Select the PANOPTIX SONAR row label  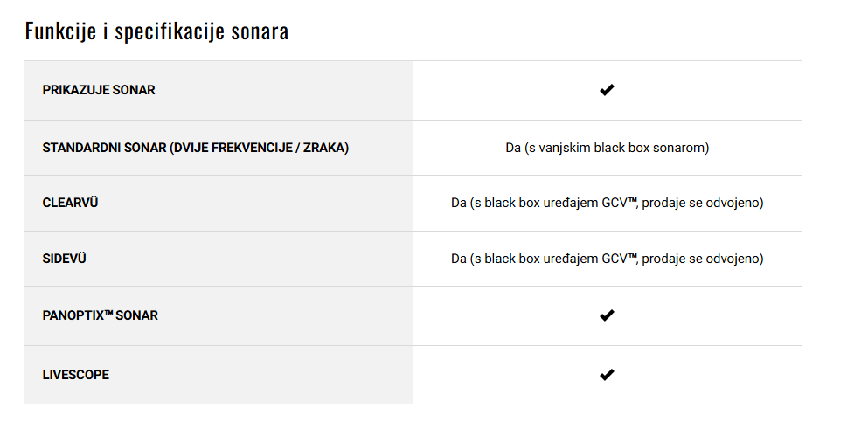pyautogui.click(x=101, y=315)
